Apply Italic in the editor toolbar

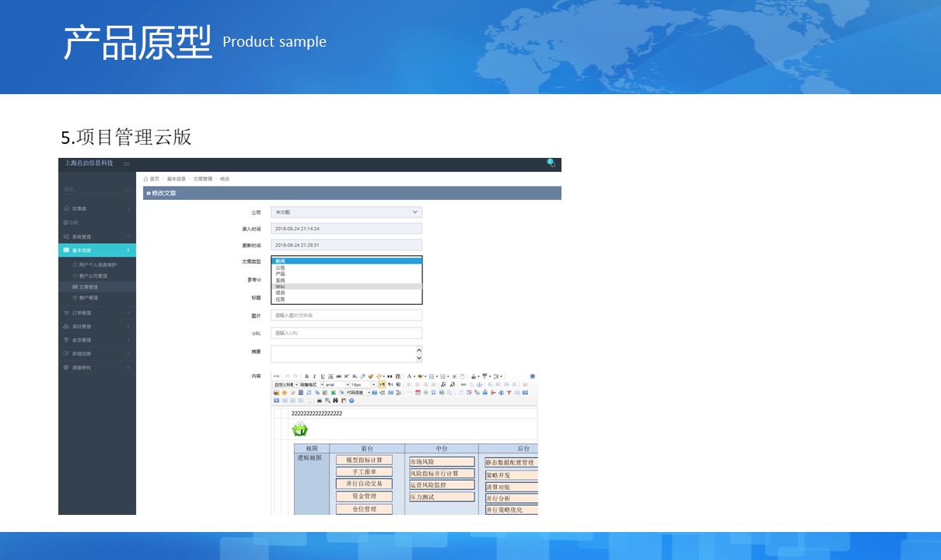point(314,376)
